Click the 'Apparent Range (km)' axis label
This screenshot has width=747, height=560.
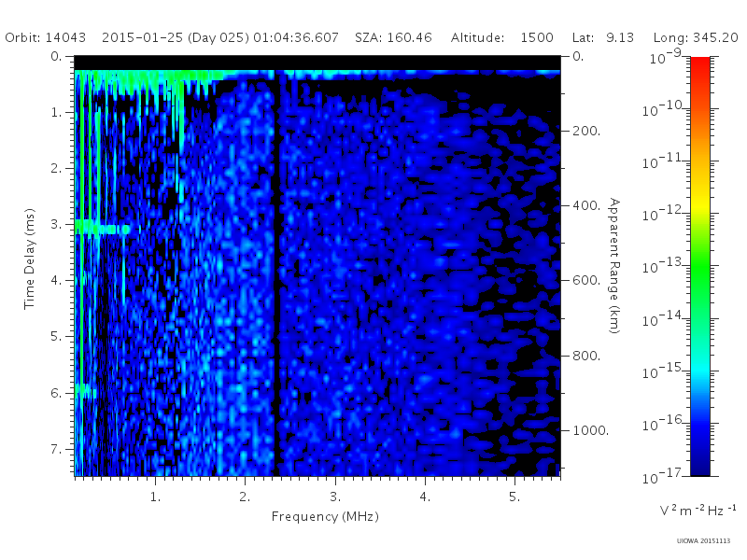tap(615, 266)
